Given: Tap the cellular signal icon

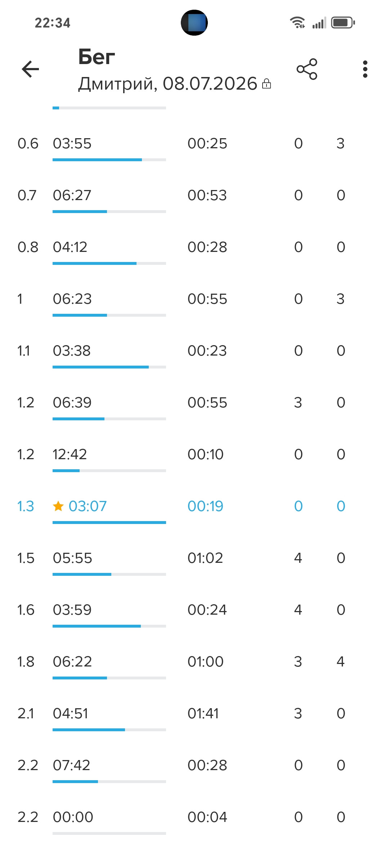Looking at the screenshot, I should (x=319, y=23).
